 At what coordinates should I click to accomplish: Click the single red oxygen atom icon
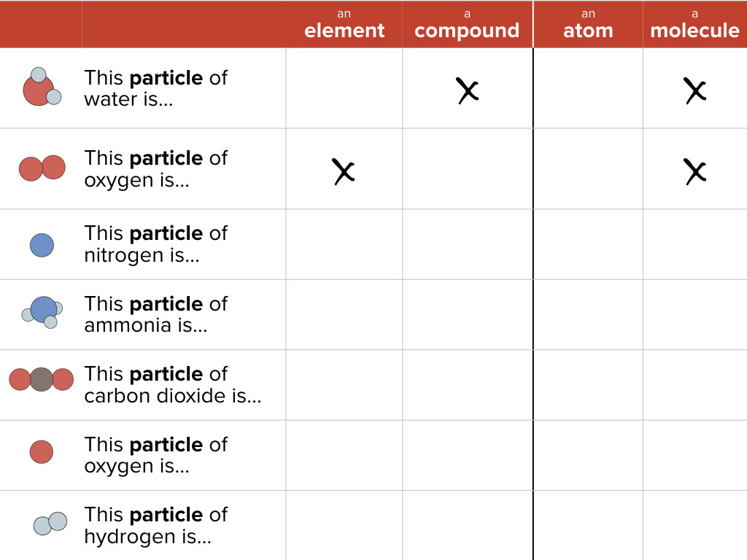pyautogui.click(x=42, y=451)
